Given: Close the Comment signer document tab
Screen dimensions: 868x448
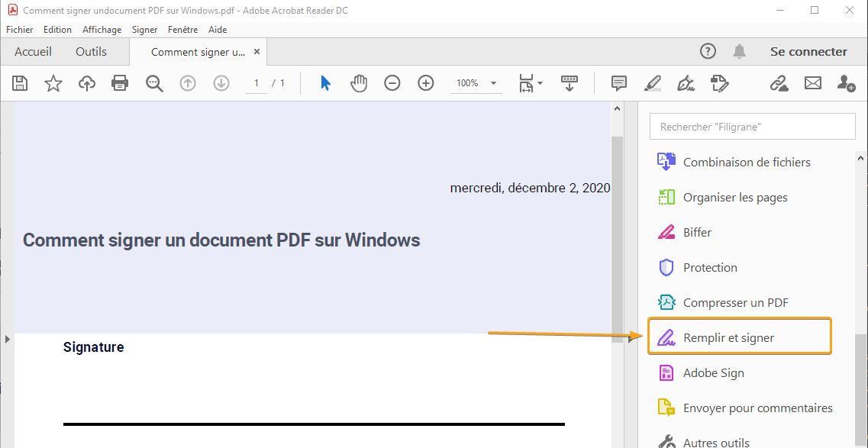Looking at the screenshot, I should 257,51.
